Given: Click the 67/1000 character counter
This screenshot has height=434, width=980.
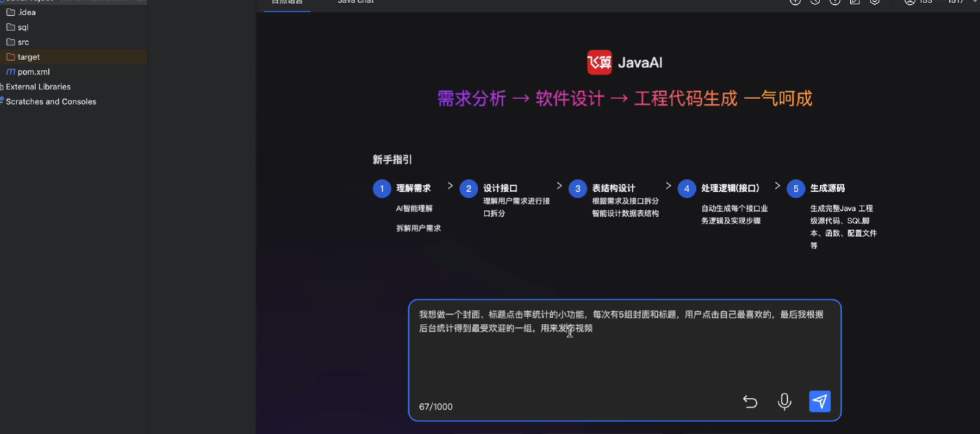Looking at the screenshot, I should click(435, 406).
